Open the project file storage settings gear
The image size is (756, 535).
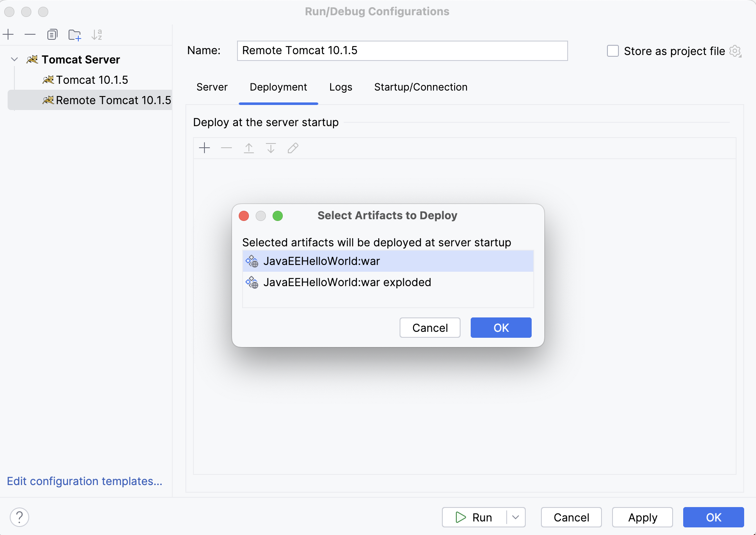(736, 51)
